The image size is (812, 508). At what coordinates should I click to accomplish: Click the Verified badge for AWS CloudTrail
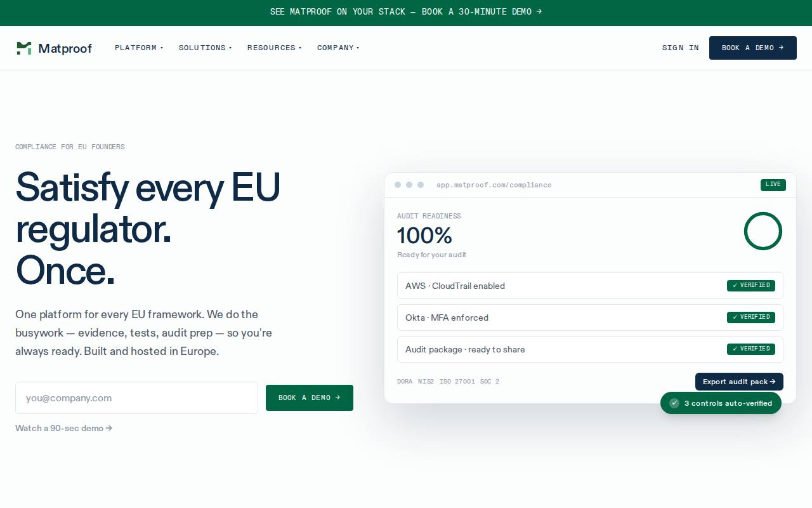coord(751,286)
